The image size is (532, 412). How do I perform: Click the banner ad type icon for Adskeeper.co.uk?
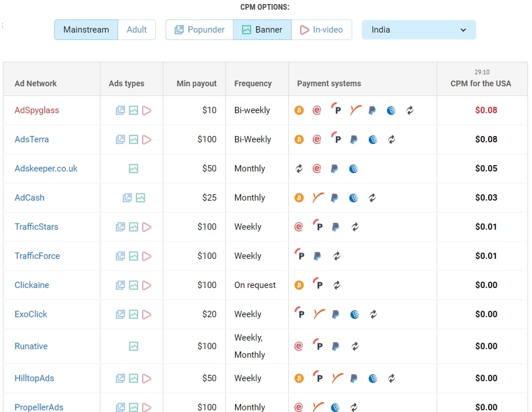coord(134,169)
